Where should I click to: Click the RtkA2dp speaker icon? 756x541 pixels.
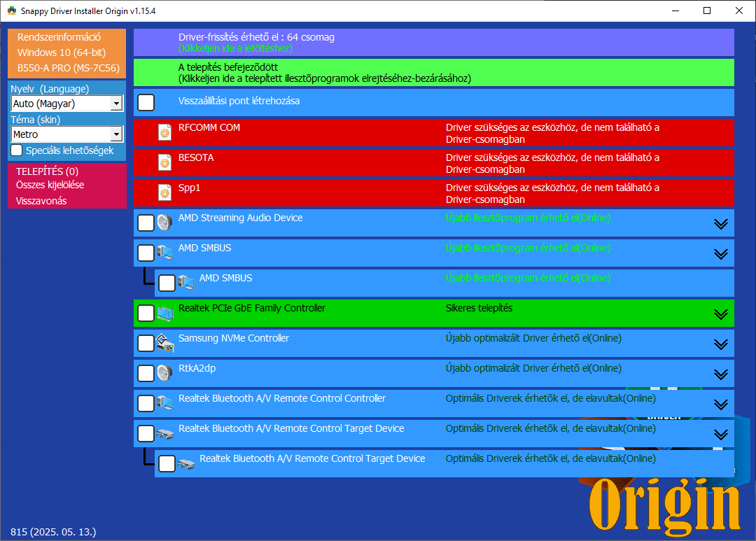[x=164, y=374]
